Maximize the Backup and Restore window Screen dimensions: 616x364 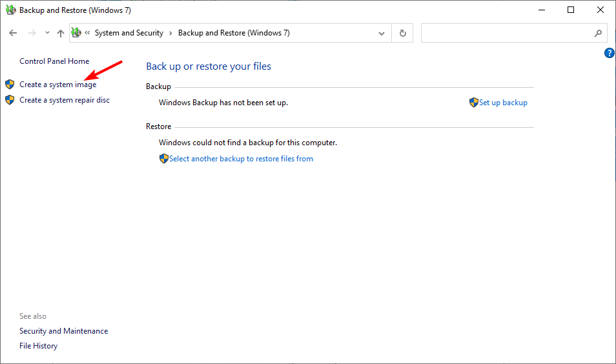(571, 10)
